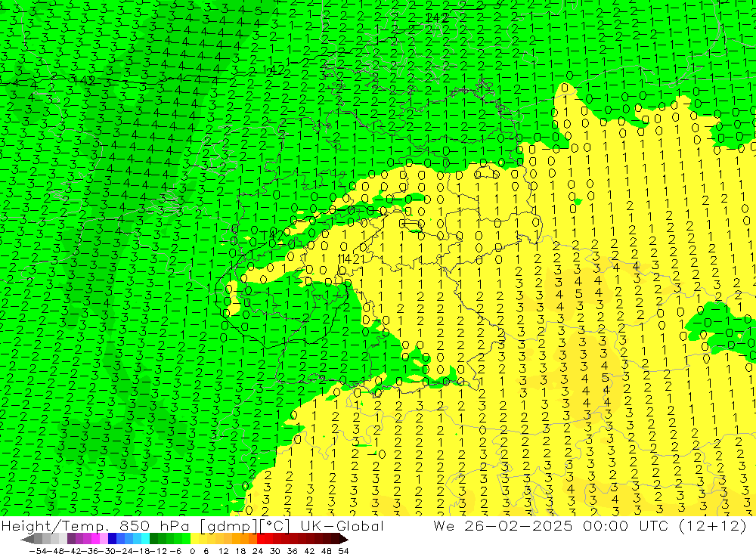
Task: Click the dark maroon right arrow of the color bar
Action: coord(343,538)
